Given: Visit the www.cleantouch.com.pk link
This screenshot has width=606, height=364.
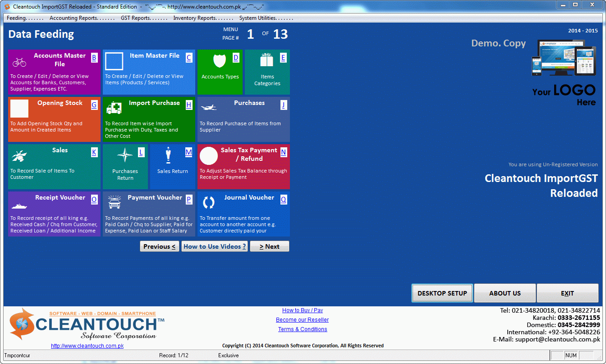Looking at the screenshot, I should (x=87, y=346).
